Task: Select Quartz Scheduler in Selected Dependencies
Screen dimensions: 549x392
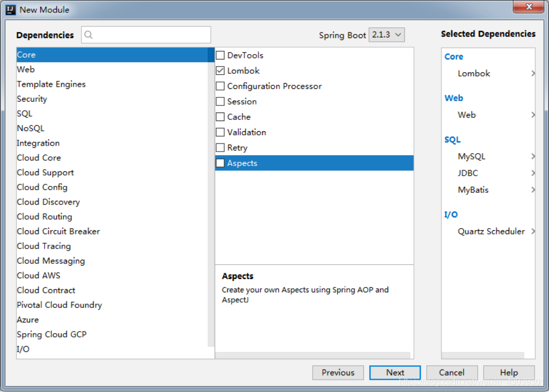Action: click(491, 231)
